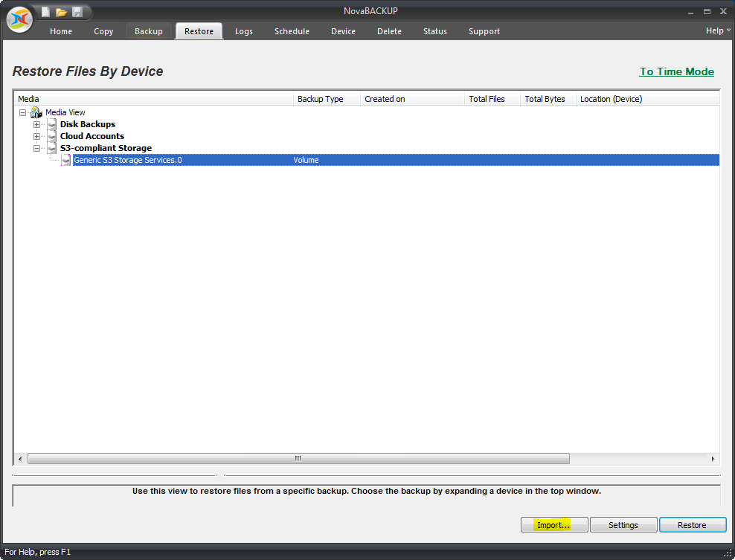Save using the floppy disk icon

[x=77, y=12]
